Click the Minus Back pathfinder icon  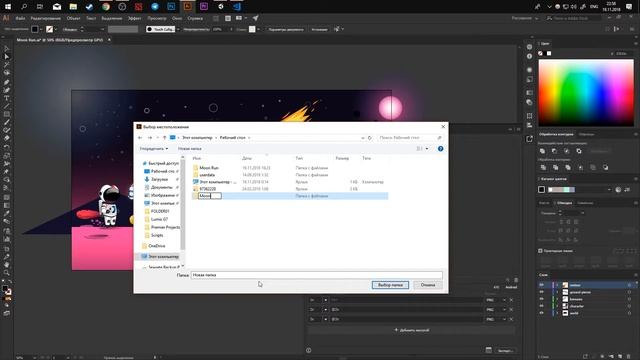point(605,167)
